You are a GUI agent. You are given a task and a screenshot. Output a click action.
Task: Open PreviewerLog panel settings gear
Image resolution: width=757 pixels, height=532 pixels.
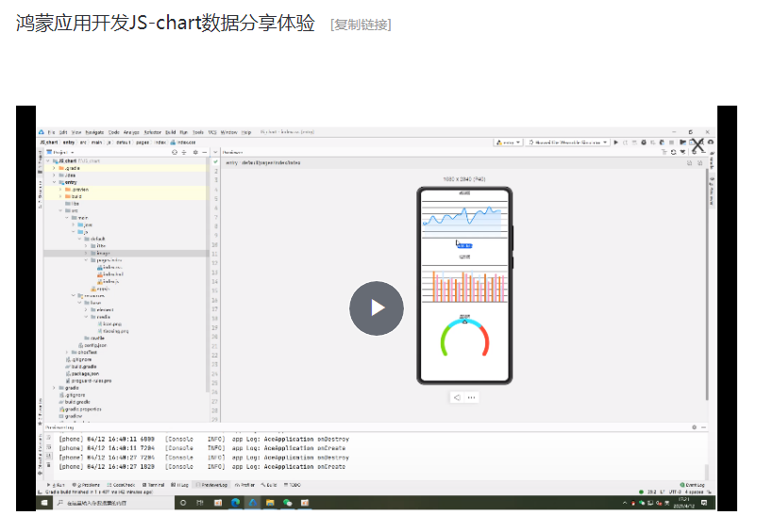pyautogui.click(x=695, y=427)
